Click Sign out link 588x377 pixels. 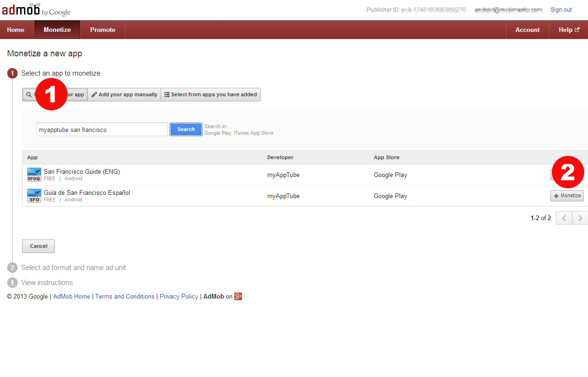coord(561,10)
